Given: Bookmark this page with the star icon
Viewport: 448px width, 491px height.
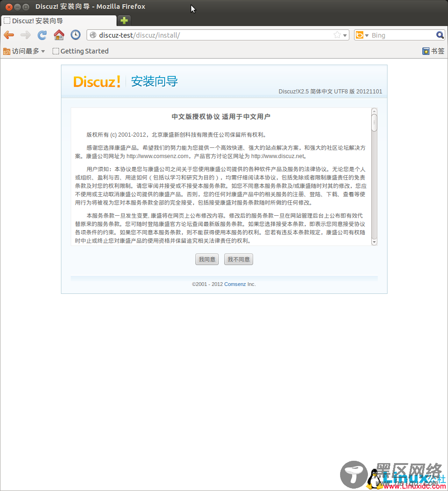Looking at the screenshot, I should 337,35.
